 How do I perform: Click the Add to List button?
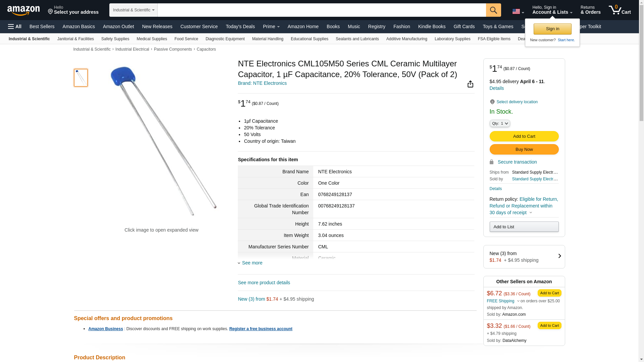[x=524, y=227]
